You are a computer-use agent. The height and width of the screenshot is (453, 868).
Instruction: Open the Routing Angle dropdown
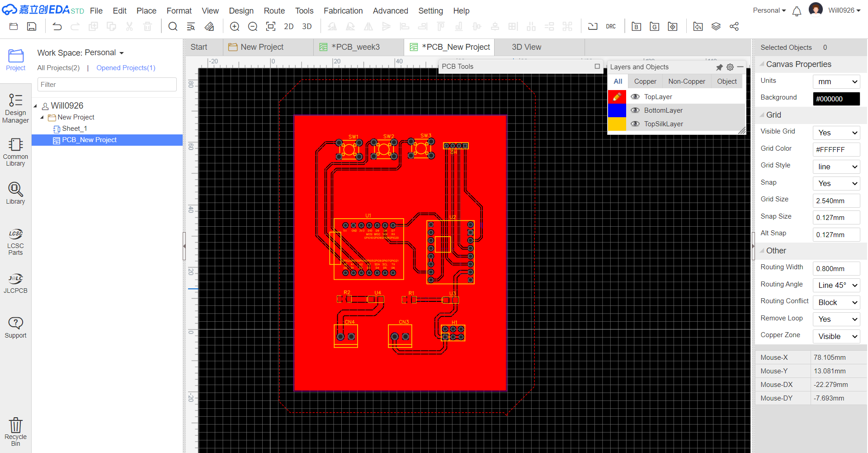836,286
